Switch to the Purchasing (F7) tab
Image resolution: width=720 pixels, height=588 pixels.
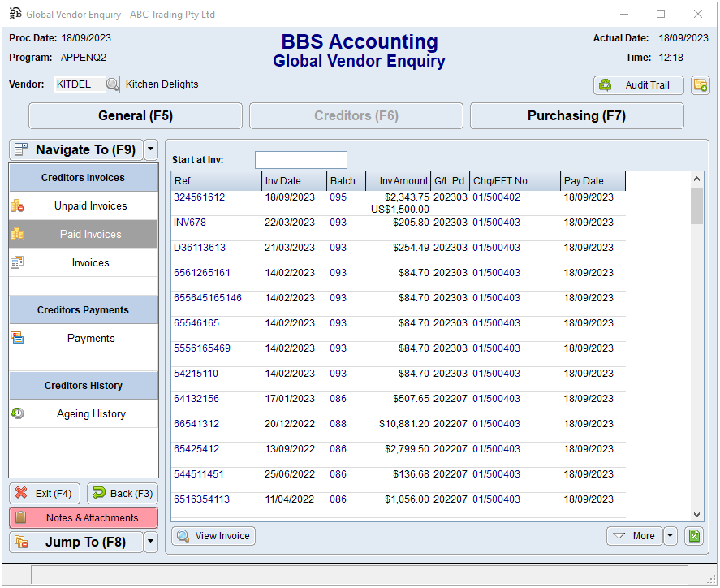[576, 116]
